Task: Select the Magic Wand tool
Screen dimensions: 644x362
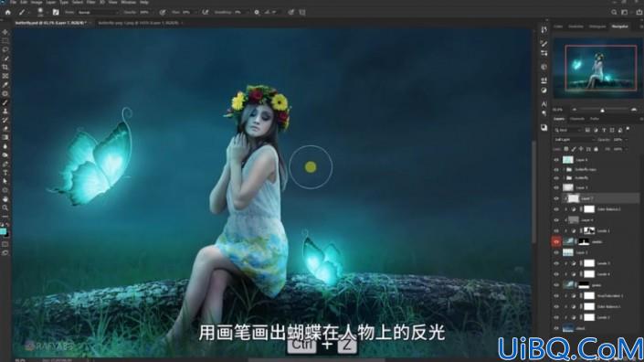Action: point(5,59)
